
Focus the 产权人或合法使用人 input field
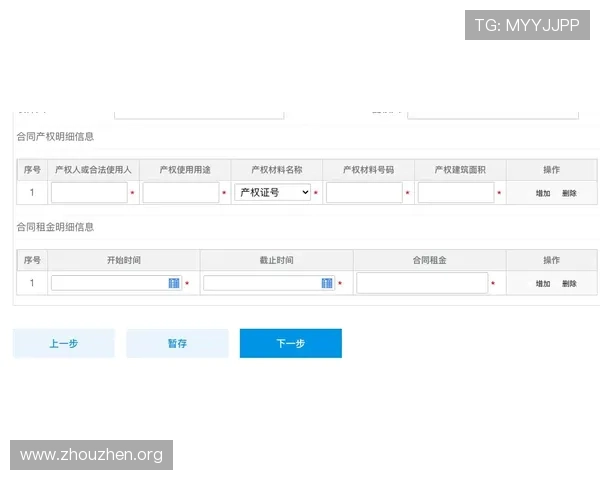pos(89,192)
